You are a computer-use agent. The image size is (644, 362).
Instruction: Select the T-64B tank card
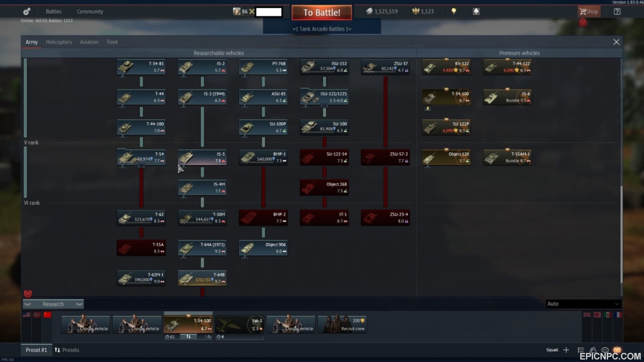(x=202, y=278)
